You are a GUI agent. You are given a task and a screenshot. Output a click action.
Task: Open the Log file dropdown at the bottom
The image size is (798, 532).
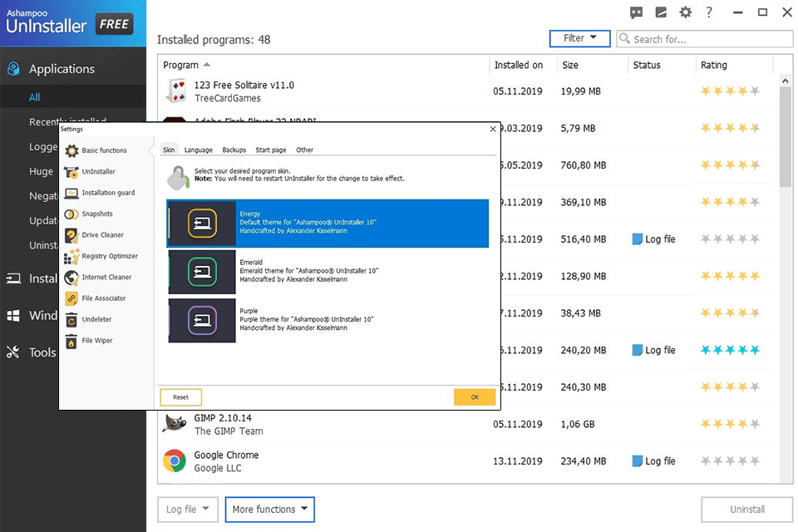tap(187, 510)
